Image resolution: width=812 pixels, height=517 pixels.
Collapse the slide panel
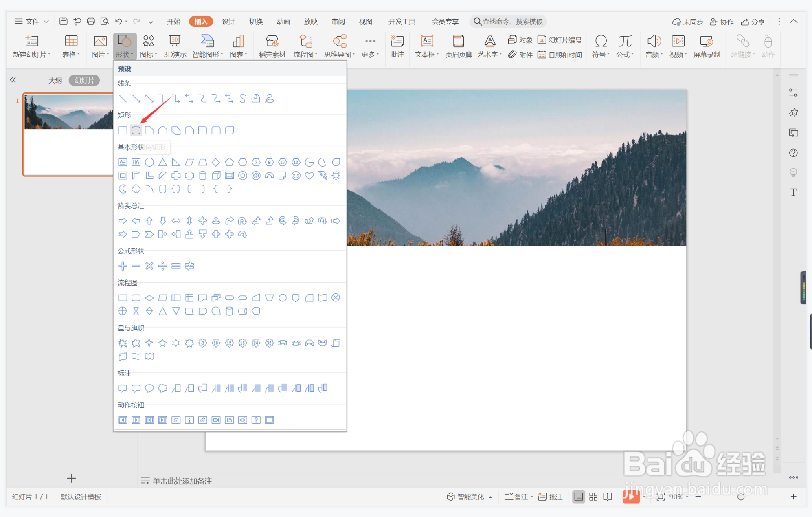click(x=13, y=80)
